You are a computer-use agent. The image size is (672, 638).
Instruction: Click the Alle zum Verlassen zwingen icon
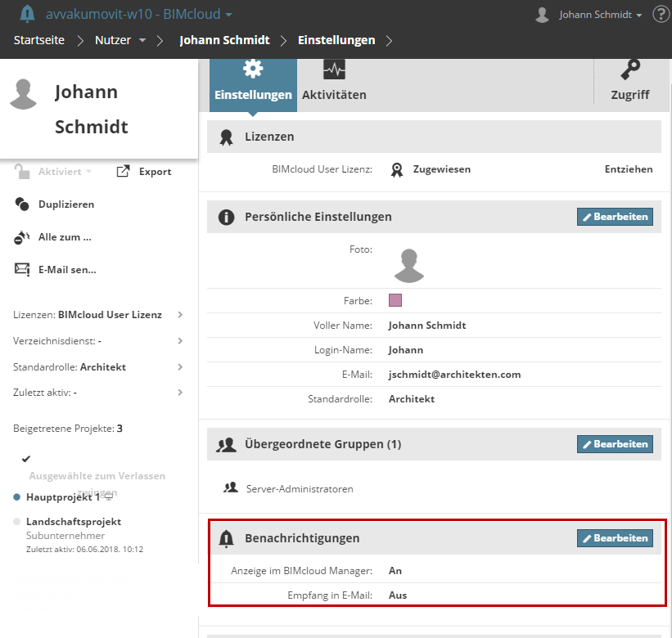tap(22, 237)
